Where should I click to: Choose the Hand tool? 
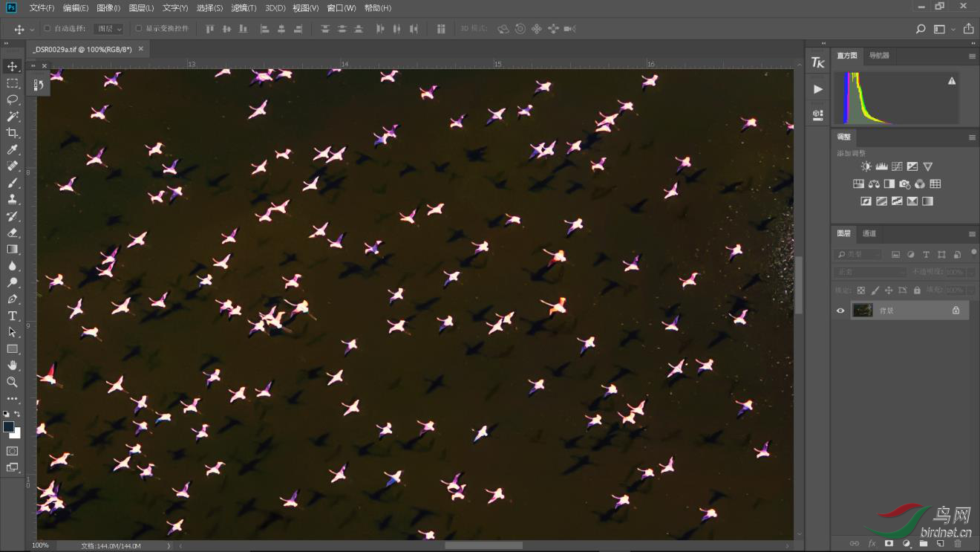(13, 366)
